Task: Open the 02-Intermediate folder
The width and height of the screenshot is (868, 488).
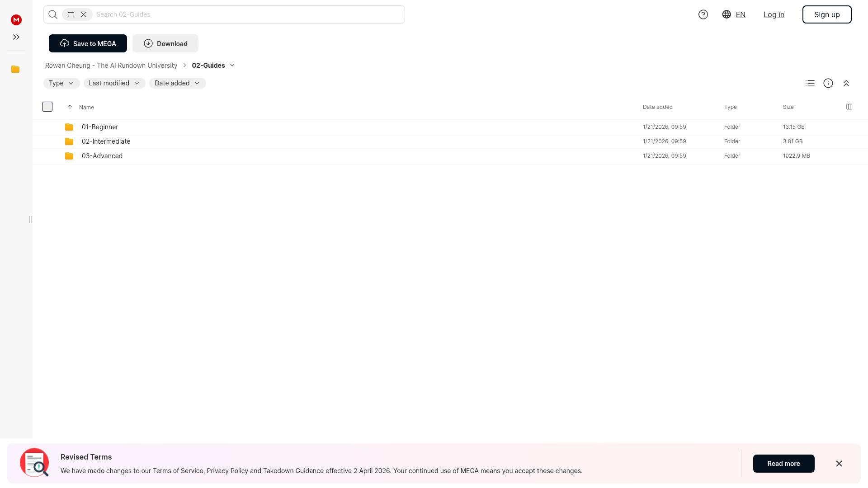Action: pos(106,141)
